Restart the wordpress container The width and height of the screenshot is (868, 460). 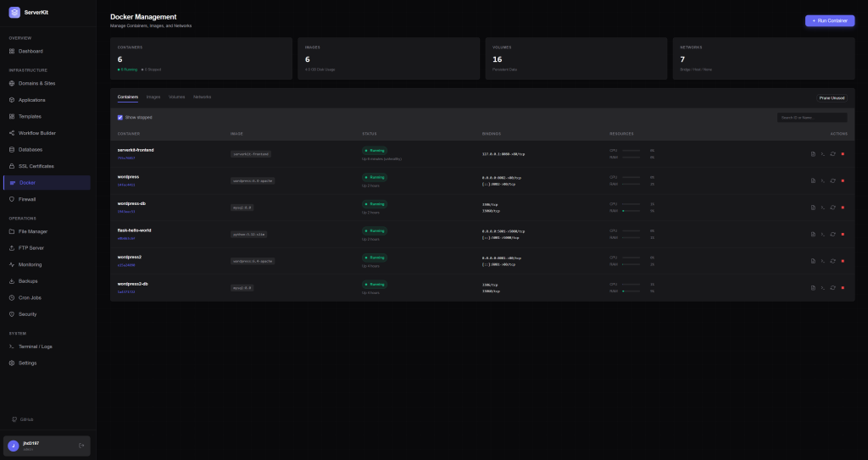(x=832, y=180)
